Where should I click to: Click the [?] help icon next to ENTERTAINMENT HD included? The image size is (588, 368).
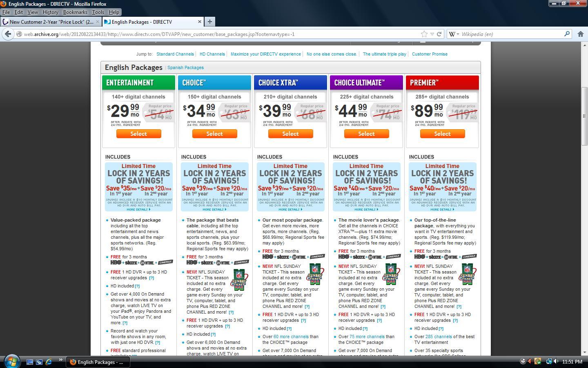tap(137, 286)
